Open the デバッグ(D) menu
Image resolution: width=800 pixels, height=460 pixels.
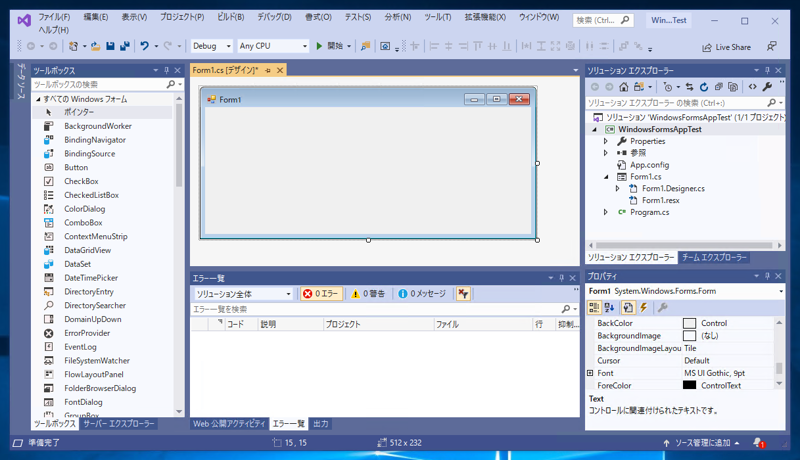[x=274, y=17]
